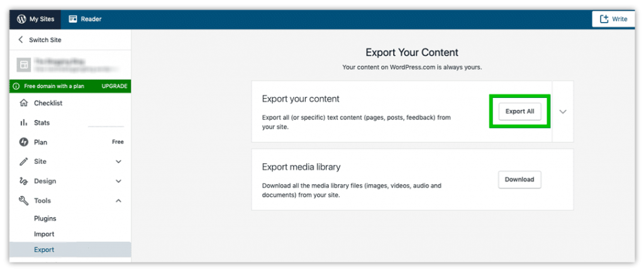This screenshot has width=644, height=272.
Task: Click the WordPress logo in My Sites
Action: coord(21,19)
